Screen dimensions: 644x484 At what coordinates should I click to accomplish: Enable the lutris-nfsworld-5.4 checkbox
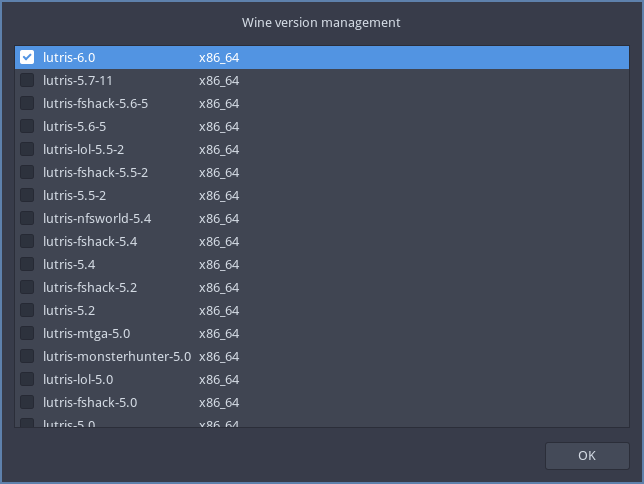click(27, 218)
